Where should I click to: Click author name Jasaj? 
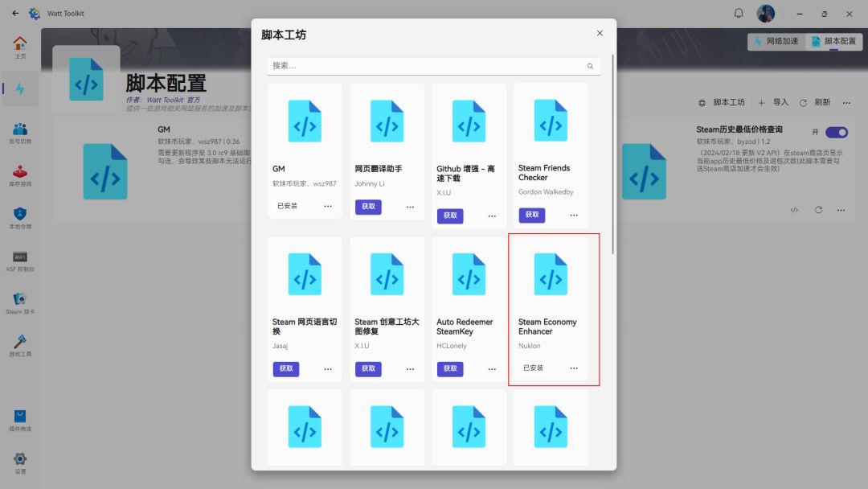coord(280,346)
